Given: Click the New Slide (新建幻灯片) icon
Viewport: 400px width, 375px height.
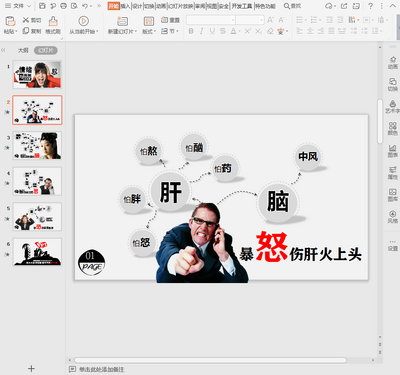Looking at the screenshot, I should point(122,21).
